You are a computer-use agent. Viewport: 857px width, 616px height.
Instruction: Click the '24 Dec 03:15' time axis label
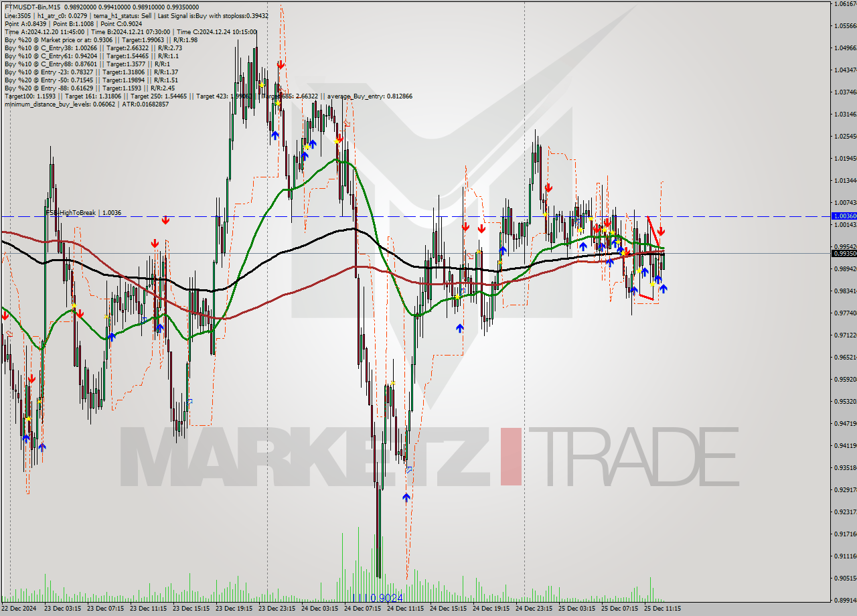tap(319, 609)
